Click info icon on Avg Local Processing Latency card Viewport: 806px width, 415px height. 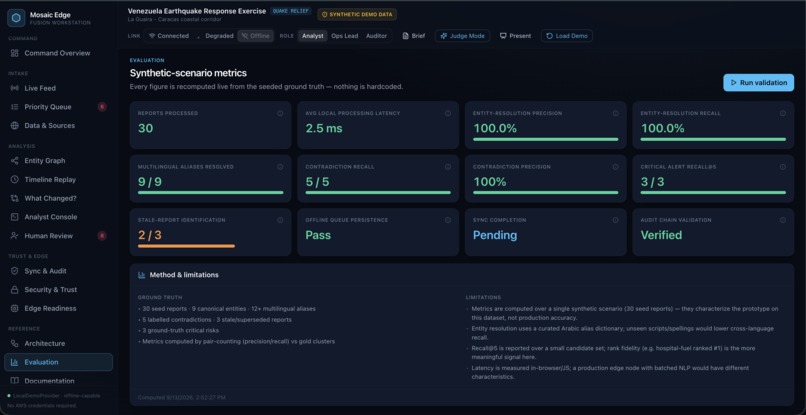[448, 113]
